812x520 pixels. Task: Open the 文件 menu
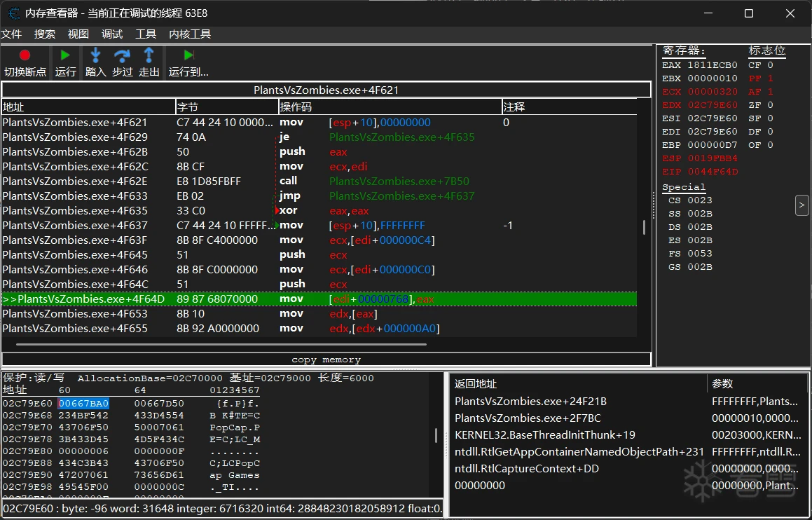click(x=11, y=34)
